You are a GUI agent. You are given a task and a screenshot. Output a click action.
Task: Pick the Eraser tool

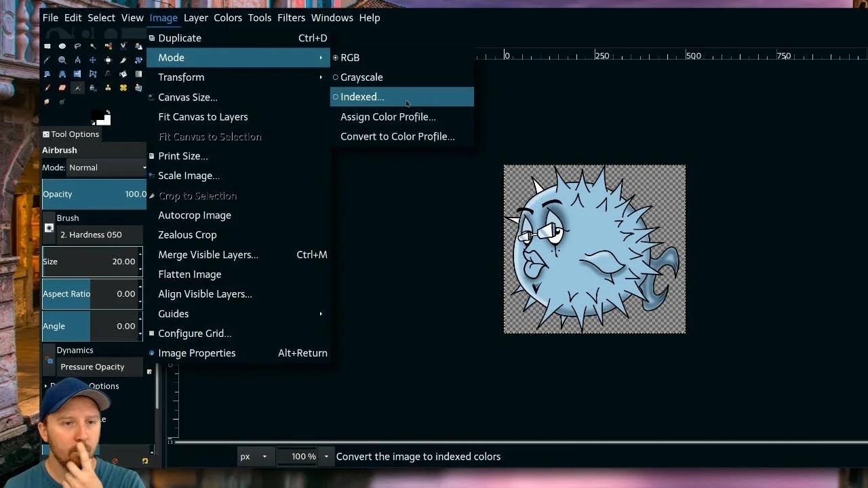(x=62, y=87)
